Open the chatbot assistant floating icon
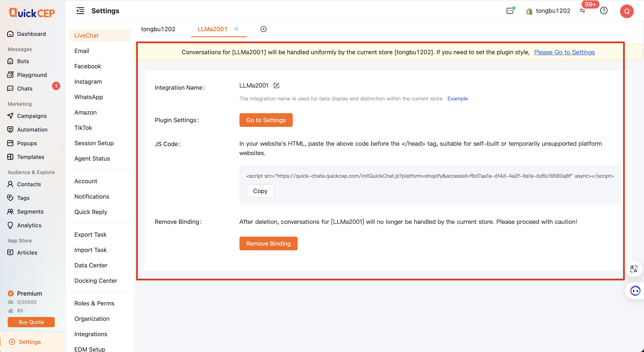The height and width of the screenshot is (352, 644). pos(635,290)
